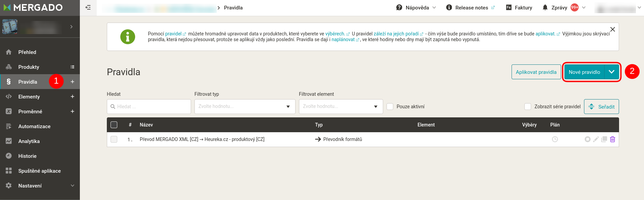Close the info banner with the X
The height and width of the screenshot is (200, 644).
(612, 29)
